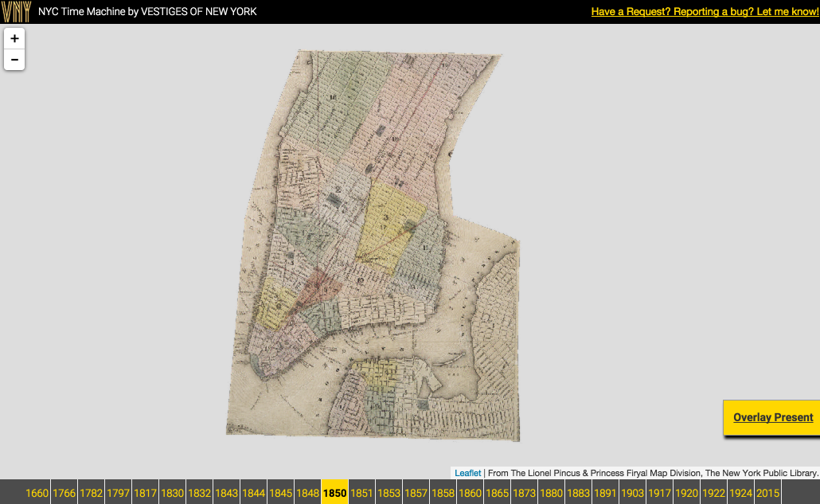Select year 1660 in timeline
Image resolution: width=820 pixels, height=504 pixels.
point(37,493)
